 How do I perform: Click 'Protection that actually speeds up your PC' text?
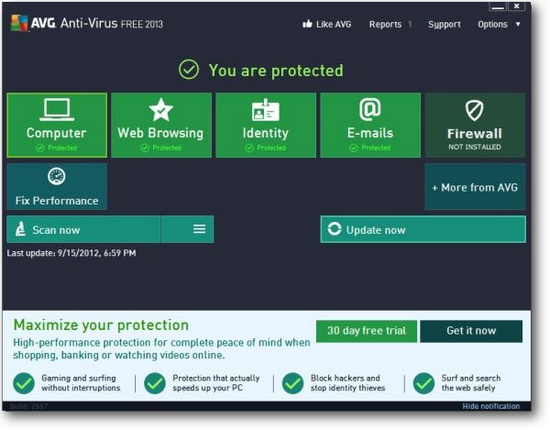216,383
